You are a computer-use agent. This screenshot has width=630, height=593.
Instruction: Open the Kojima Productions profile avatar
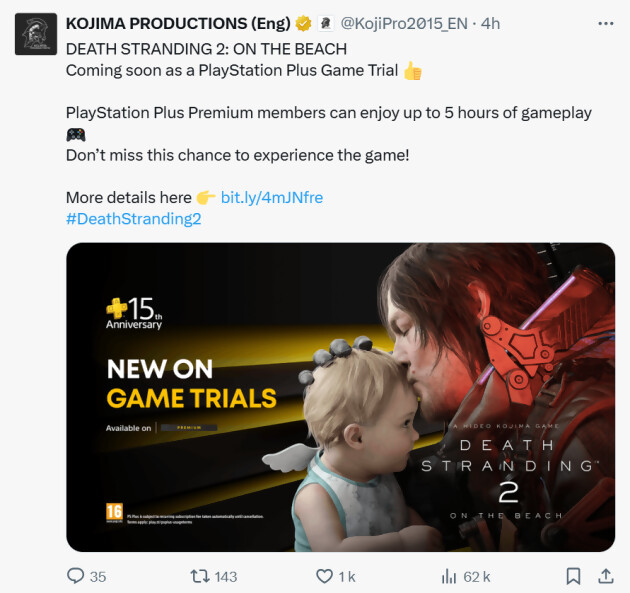[36, 34]
